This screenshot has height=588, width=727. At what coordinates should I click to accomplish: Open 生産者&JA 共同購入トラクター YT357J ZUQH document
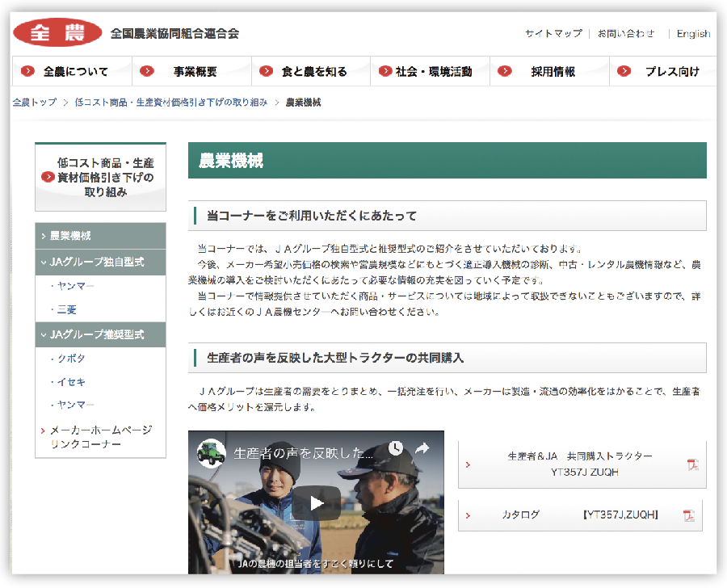[582, 464]
